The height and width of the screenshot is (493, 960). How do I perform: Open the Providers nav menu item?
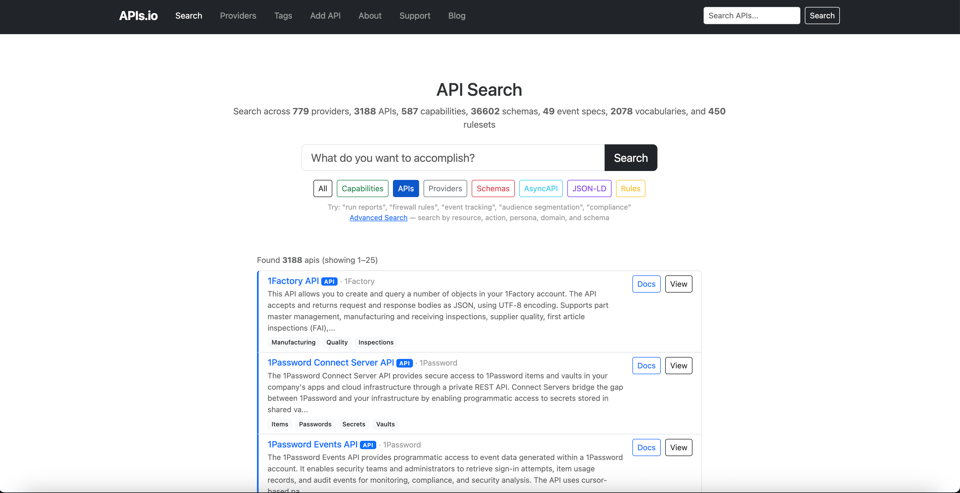[x=238, y=16]
